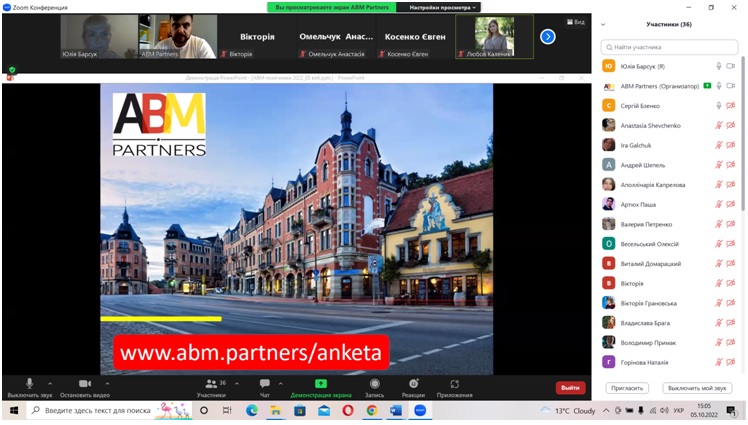Select participant Володимир Примак
Image resolution: width=748 pixels, height=425 pixels.
pyautogui.click(x=669, y=342)
